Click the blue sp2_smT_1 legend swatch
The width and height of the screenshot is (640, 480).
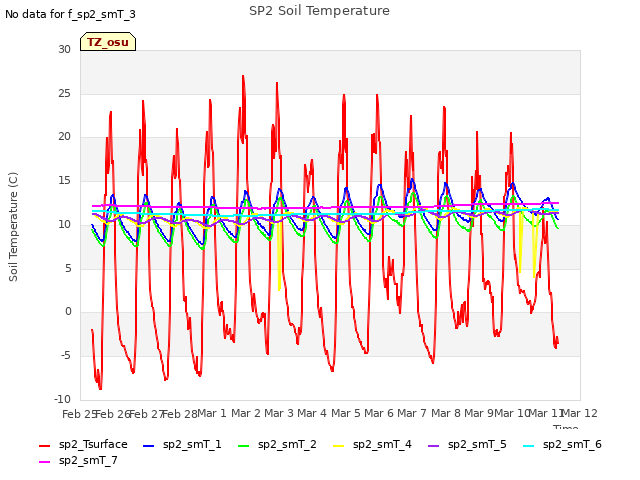click(149, 446)
